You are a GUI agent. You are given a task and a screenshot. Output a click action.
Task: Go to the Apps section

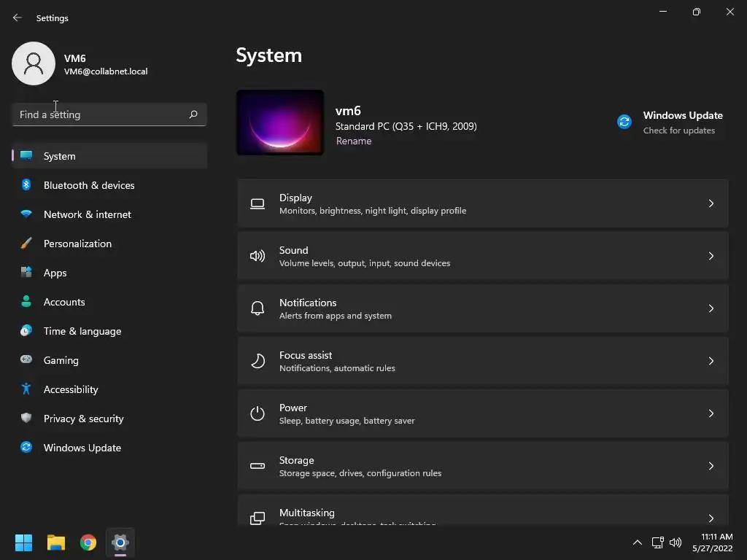pos(109,273)
